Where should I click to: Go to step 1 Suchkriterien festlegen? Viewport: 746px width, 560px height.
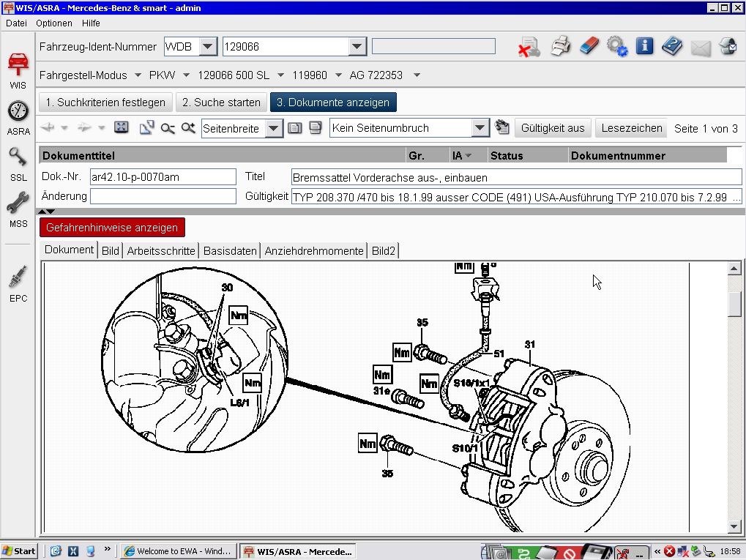[x=105, y=102]
